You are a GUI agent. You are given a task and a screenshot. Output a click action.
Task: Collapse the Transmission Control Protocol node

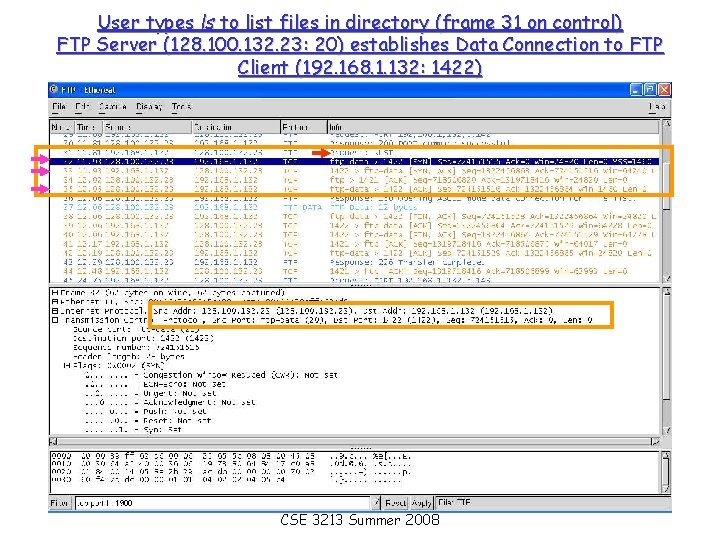[x=55, y=320]
